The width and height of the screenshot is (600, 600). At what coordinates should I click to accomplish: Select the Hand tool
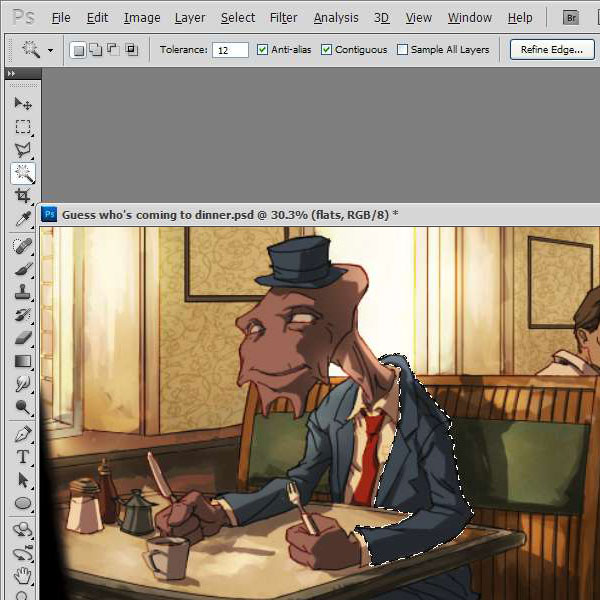tap(23, 576)
